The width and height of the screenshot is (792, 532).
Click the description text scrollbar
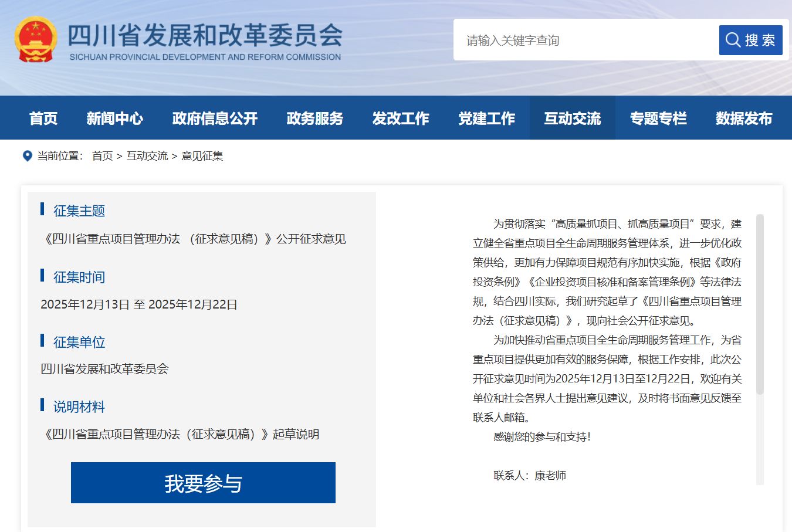pos(760,305)
